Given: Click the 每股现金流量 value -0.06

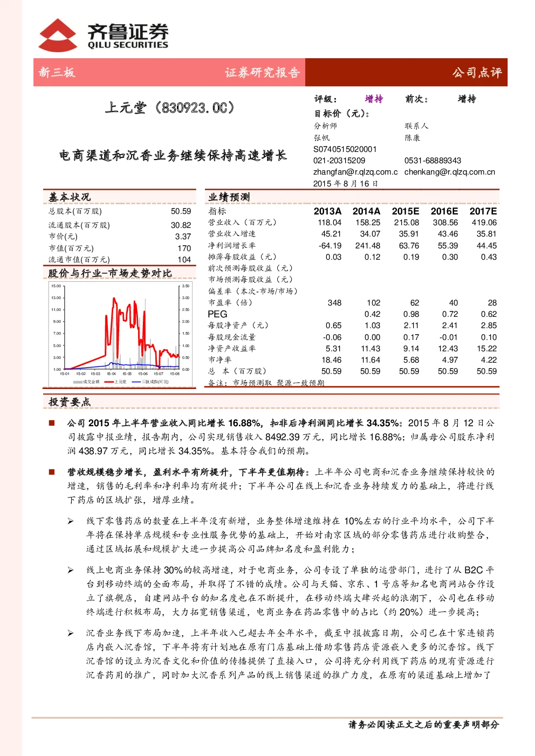Looking at the screenshot, I should 332,337.
